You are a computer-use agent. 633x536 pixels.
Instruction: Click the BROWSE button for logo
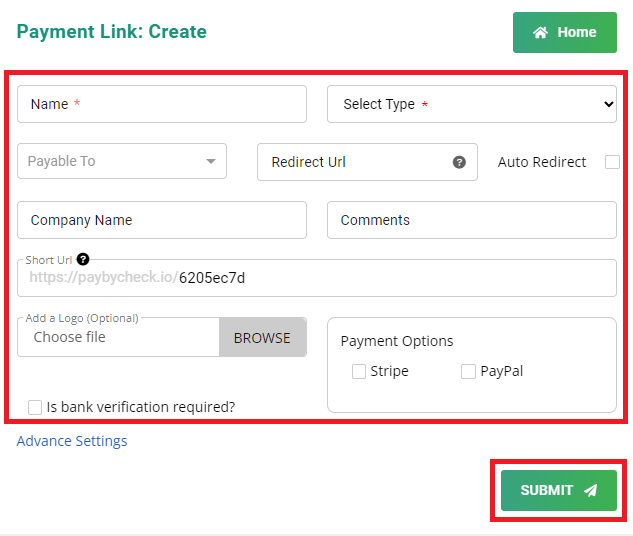262,337
